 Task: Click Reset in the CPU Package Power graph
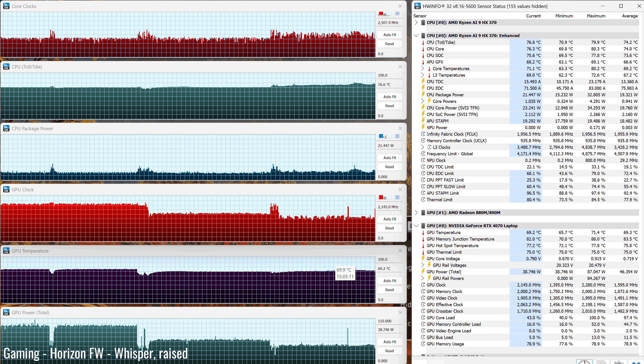pyautogui.click(x=390, y=167)
